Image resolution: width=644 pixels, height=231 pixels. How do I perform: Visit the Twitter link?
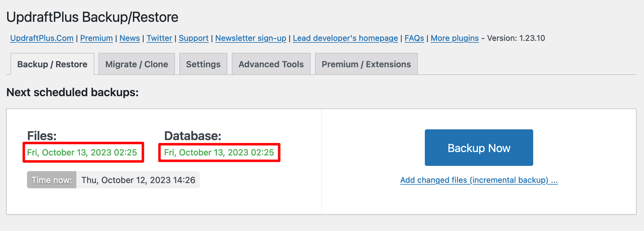pyautogui.click(x=159, y=38)
